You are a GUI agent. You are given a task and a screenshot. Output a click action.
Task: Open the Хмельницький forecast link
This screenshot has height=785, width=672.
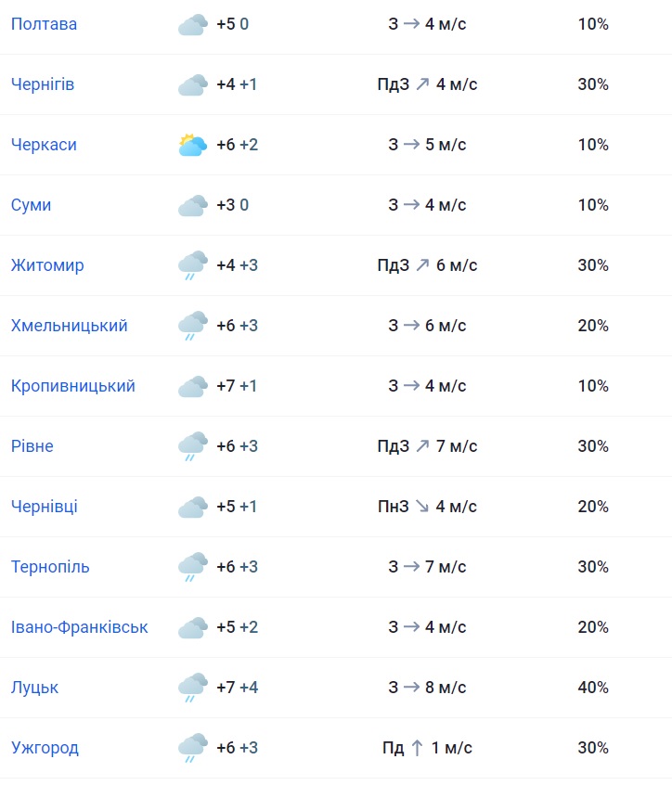[x=70, y=326]
